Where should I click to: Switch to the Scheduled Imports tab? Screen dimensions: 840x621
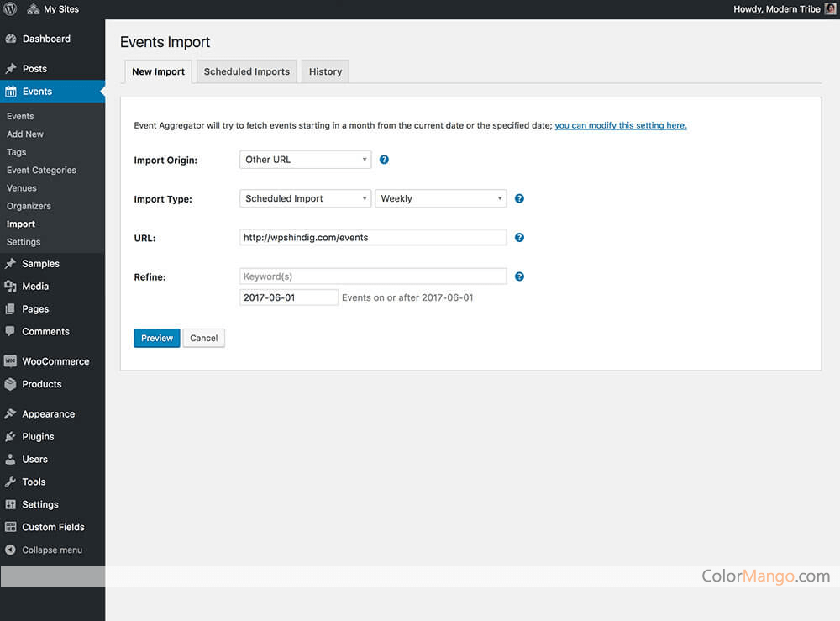(246, 72)
